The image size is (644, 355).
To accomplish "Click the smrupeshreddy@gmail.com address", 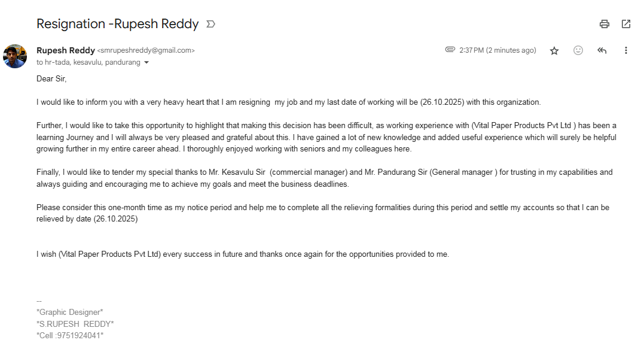I will pyautogui.click(x=146, y=51).
